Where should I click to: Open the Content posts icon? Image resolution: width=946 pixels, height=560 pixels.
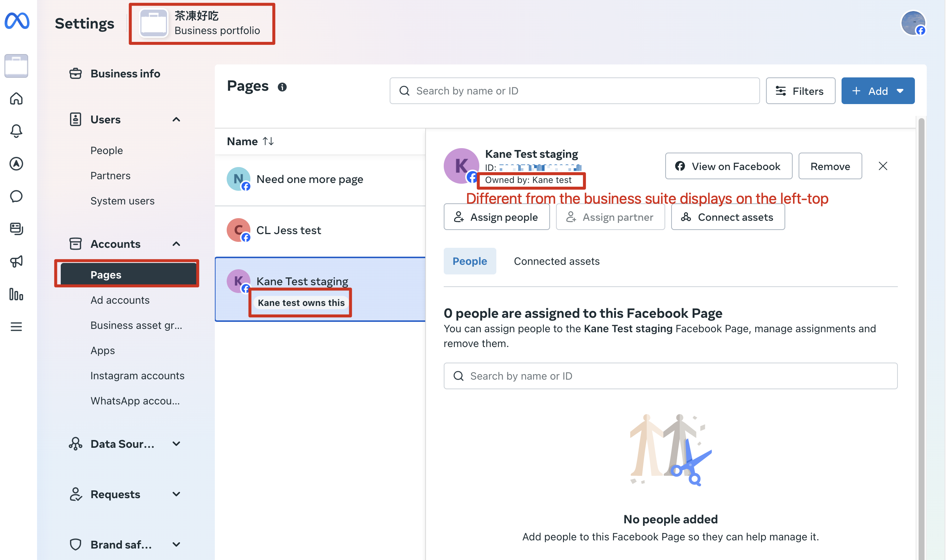click(16, 229)
